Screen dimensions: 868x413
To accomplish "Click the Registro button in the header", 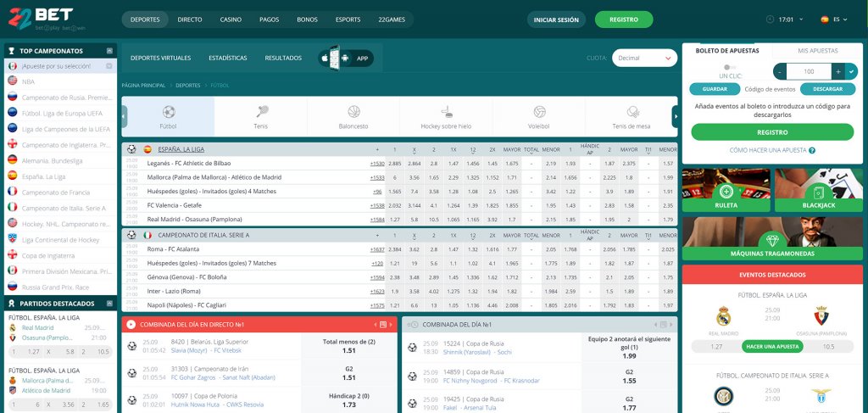I will coord(624,20).
